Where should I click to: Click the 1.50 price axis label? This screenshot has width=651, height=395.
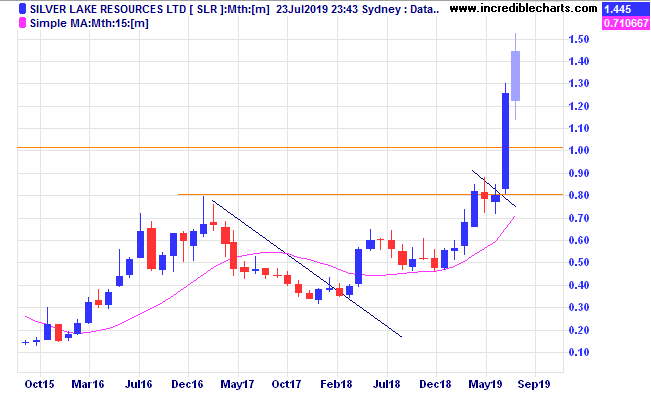pos(578,39)
